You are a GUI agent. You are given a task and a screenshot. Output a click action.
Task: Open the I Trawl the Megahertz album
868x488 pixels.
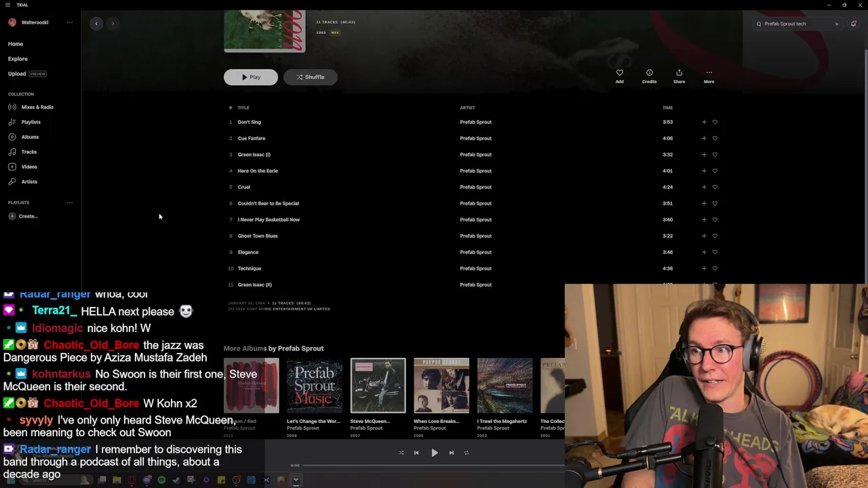[505, 386]
